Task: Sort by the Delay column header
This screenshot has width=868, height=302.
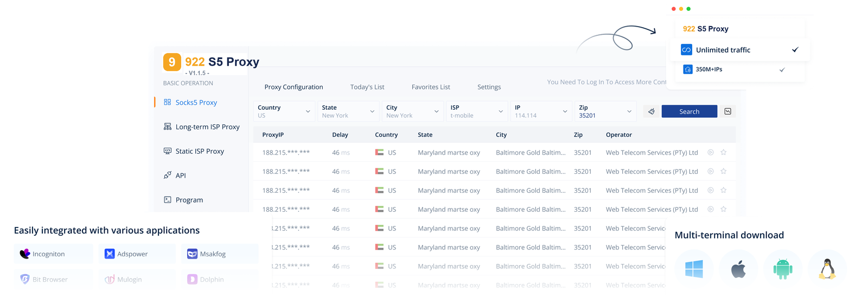Action: tap(340, 135)
